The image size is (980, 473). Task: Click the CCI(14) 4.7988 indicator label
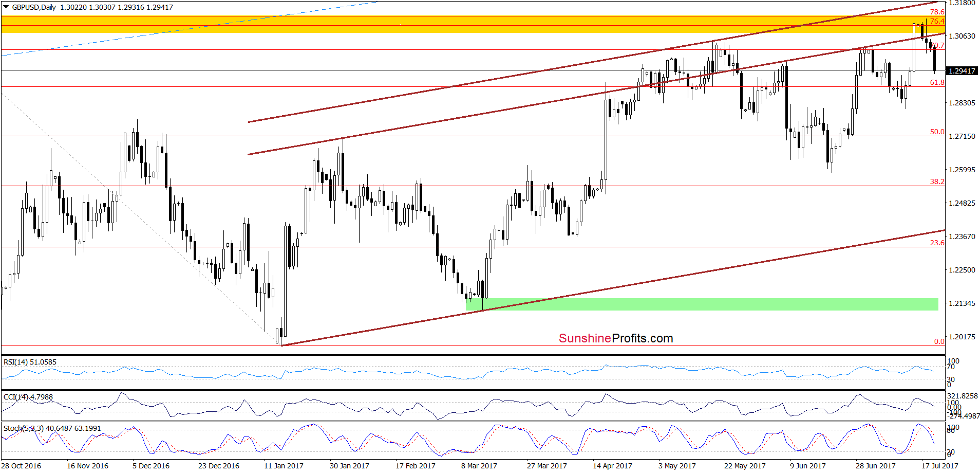coord(28,397)
